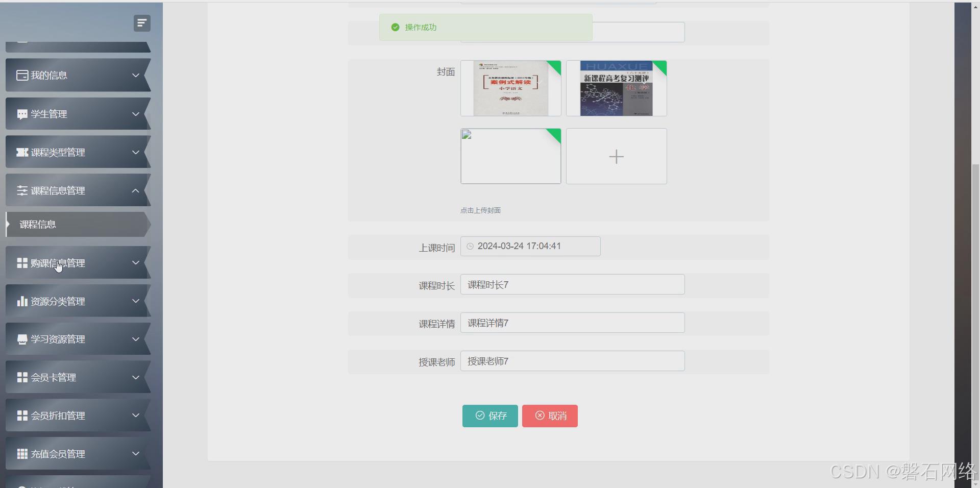Open 学习资源管理 menu label
Image resolution: width=980 pixels, height=488 pixels.
click(58, 339)
